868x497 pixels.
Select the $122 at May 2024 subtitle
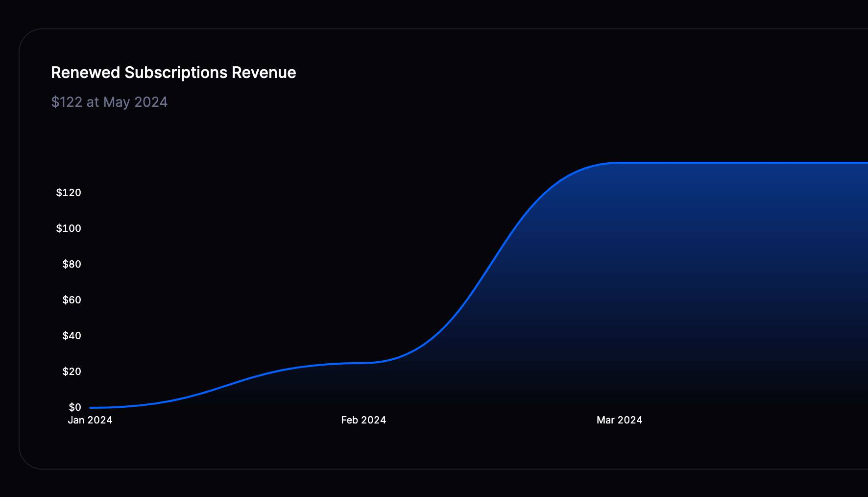click(x=110, y=102)
